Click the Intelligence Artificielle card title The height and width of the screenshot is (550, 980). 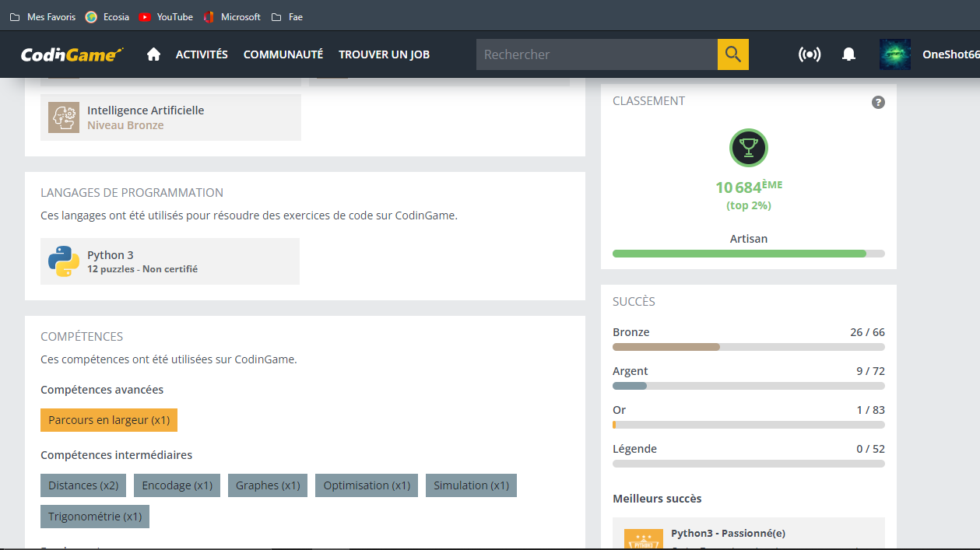coord(146,110)
